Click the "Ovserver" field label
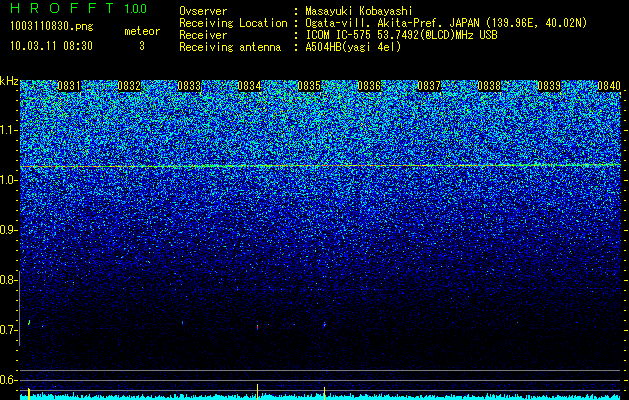Screen dimensions: 629x400 (203, 11)
